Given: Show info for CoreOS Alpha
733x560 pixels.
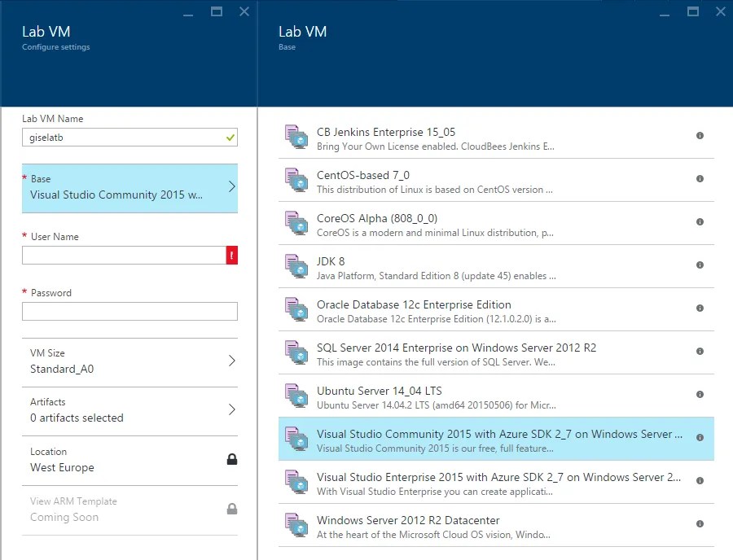Looking at the screenshot, I should [x=700, y=222].
